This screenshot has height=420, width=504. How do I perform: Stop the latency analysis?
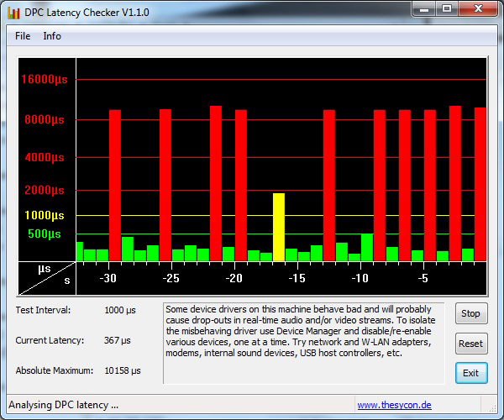471,313
